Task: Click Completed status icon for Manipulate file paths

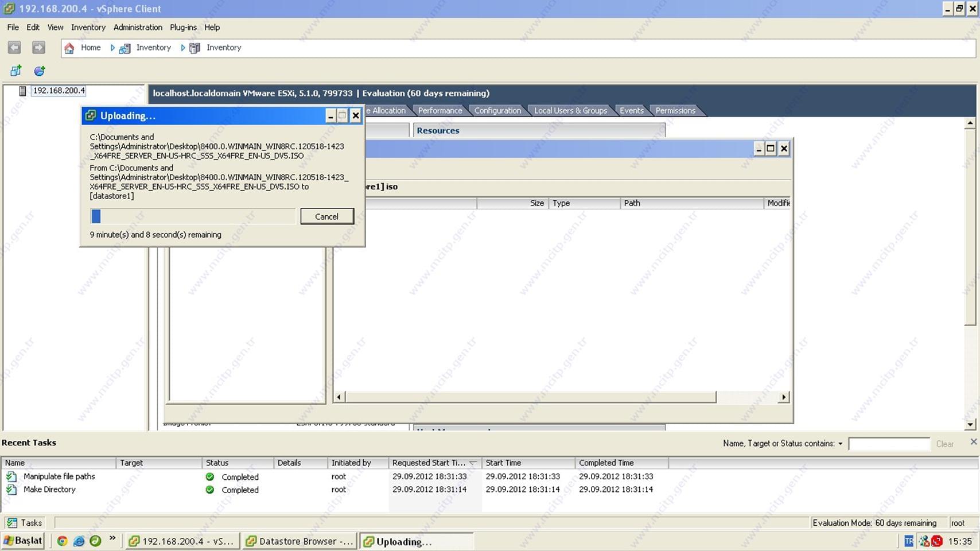Action: pos(210,477)
